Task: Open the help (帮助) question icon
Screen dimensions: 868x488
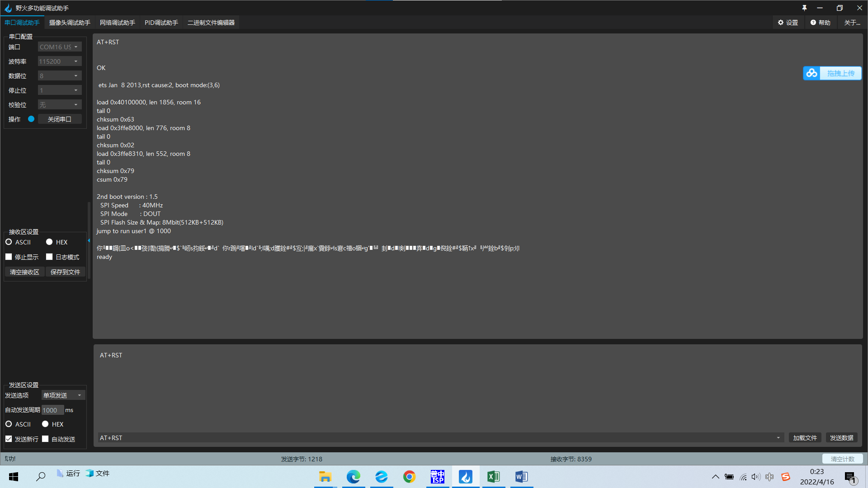Action: [813, 23]
